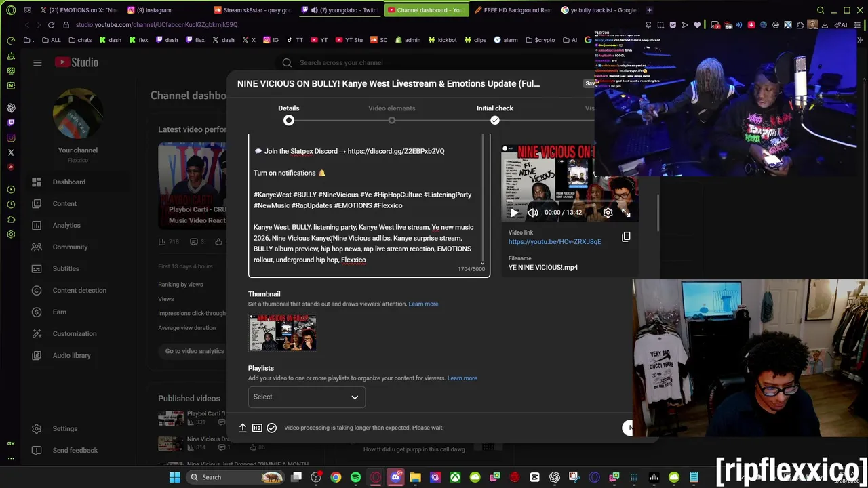Image resolution: width=868 pixels, height=488 pixels.
Task: Open the YT Stu bookmark
Action: [x=350, y=40]
